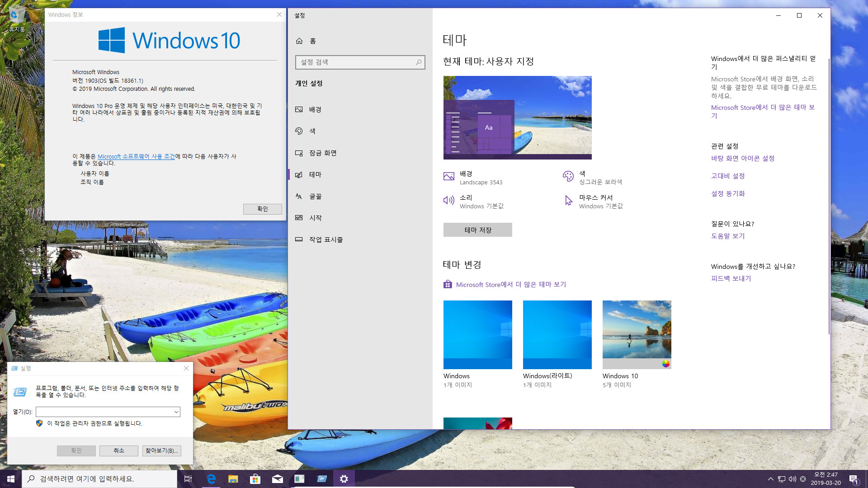The image size is (868, 488).
Task: Select the Windows theme thumbnail
Action: [x=478, y=335]
